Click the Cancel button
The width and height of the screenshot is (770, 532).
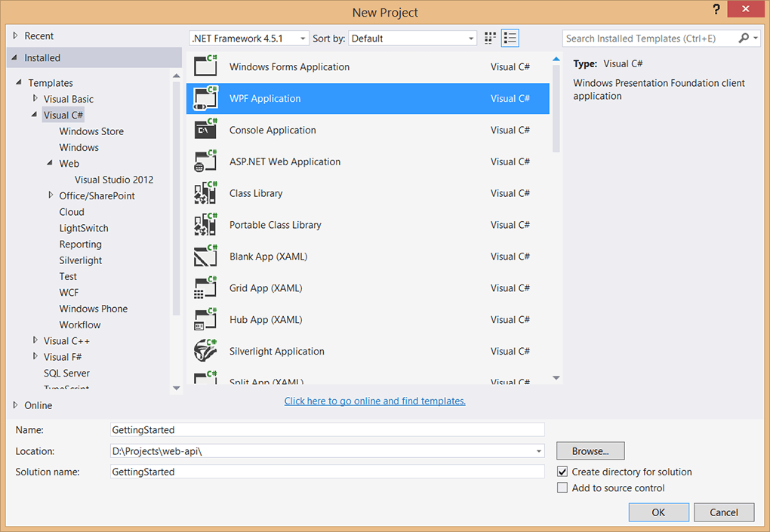724,512
